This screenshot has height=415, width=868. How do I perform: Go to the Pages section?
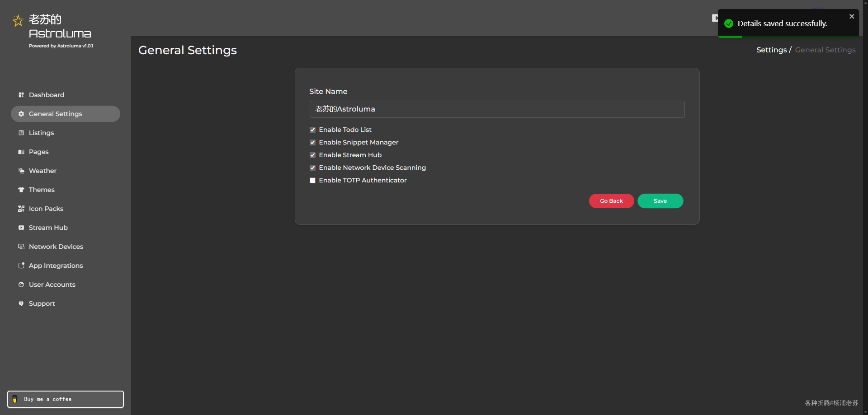pyautogui.click(x=38, y=152)
